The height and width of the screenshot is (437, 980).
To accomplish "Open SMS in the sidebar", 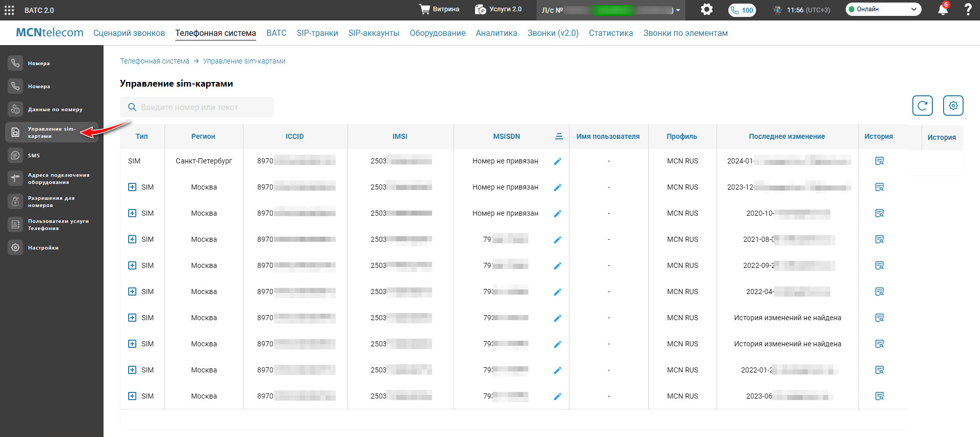I will 51,155.
